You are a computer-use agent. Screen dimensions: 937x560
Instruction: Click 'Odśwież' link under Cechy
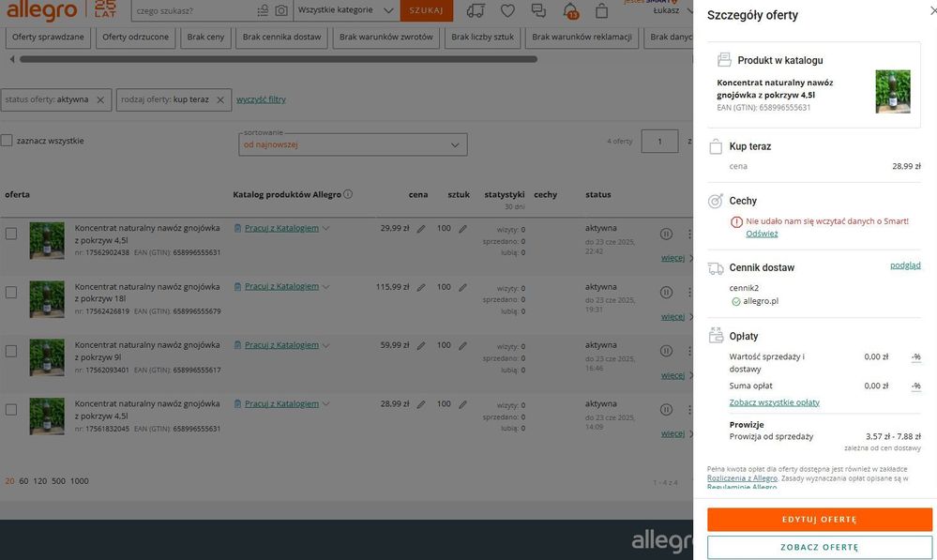762,234
